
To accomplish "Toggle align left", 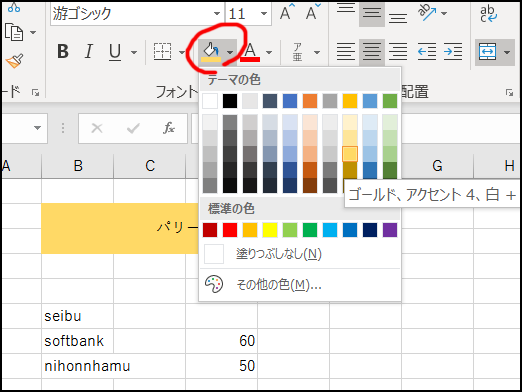I will pos(346,52).
